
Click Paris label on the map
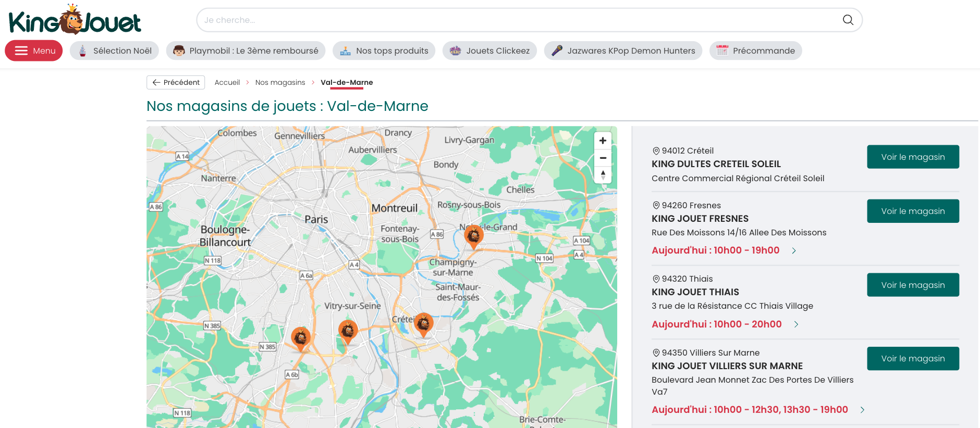point(316,219)
